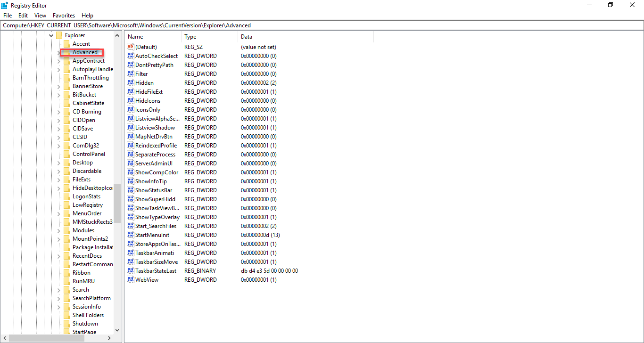Viewport: 644px width, 343px height.
Task: Select the ShowCompColor value name
Action: (157, 172)
